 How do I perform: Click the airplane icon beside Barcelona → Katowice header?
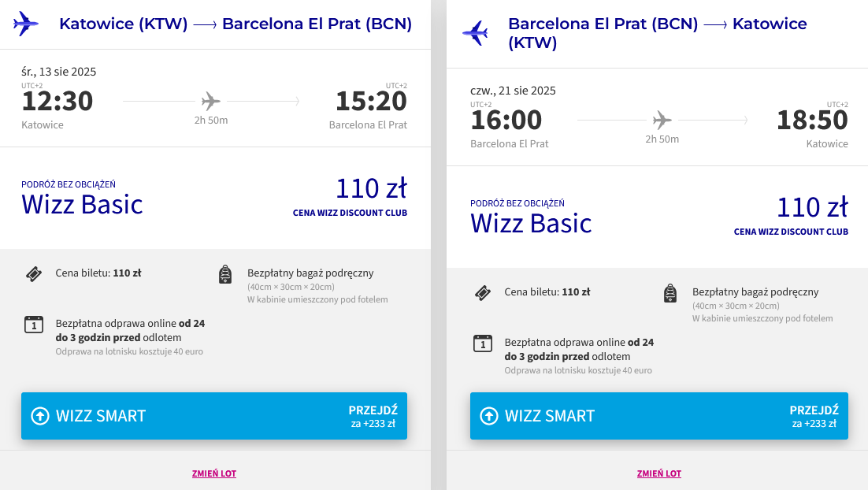(x=474, y=33)
